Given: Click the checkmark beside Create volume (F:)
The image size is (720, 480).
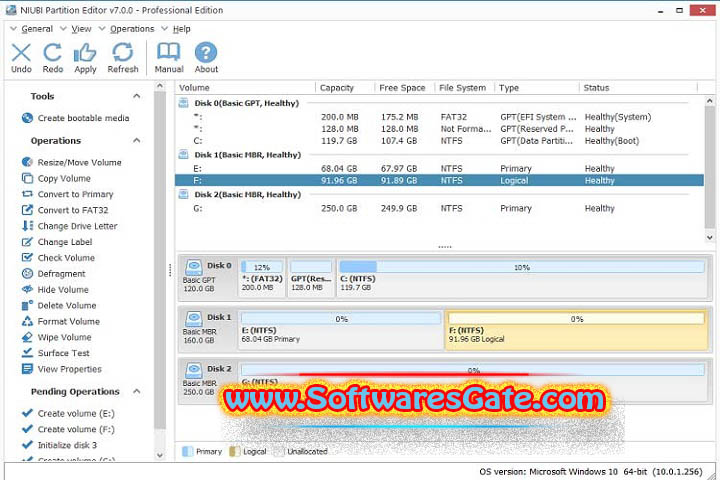Looking at the screenshot, I should click(x=27, y=429).
